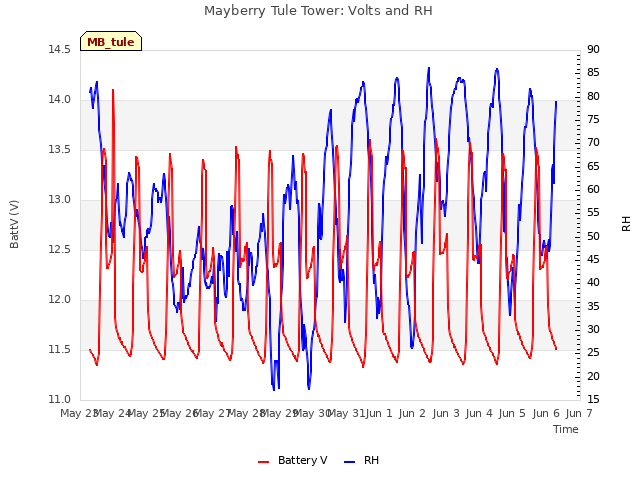Click the 50 right axis tick label
The height and width of the screenshot is (480, 640).
(x=593, y=236)
